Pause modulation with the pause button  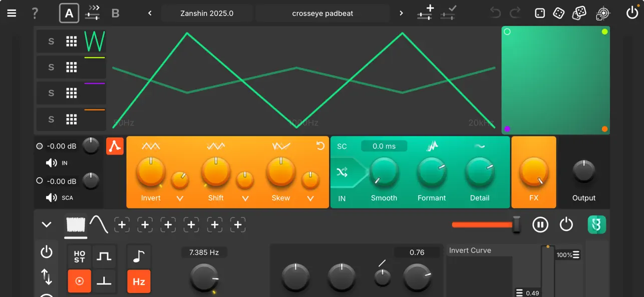[x=540, y=224]
